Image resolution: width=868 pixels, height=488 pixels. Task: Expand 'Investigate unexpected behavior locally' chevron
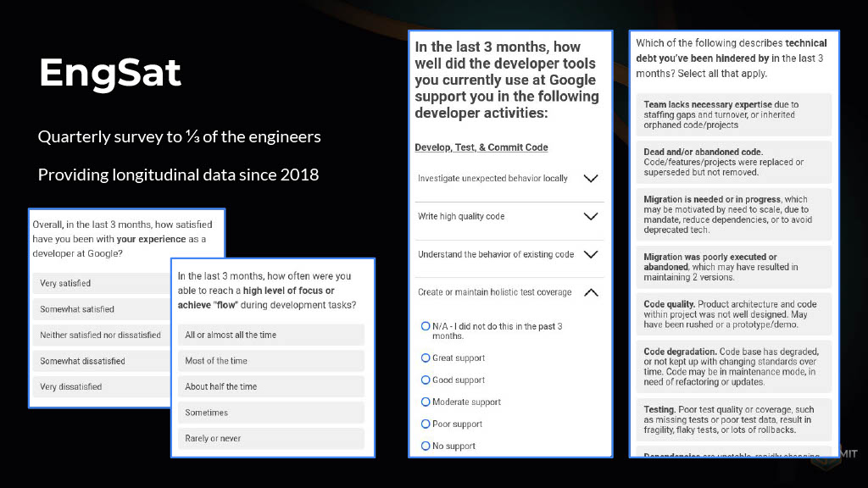click(x=591, y=178)
